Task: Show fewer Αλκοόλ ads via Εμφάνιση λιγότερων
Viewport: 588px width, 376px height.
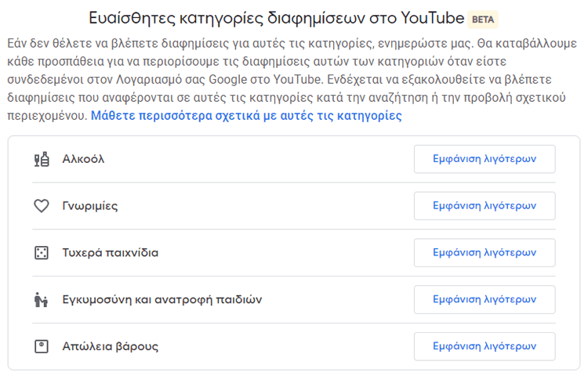Action: tap(485, 159)
